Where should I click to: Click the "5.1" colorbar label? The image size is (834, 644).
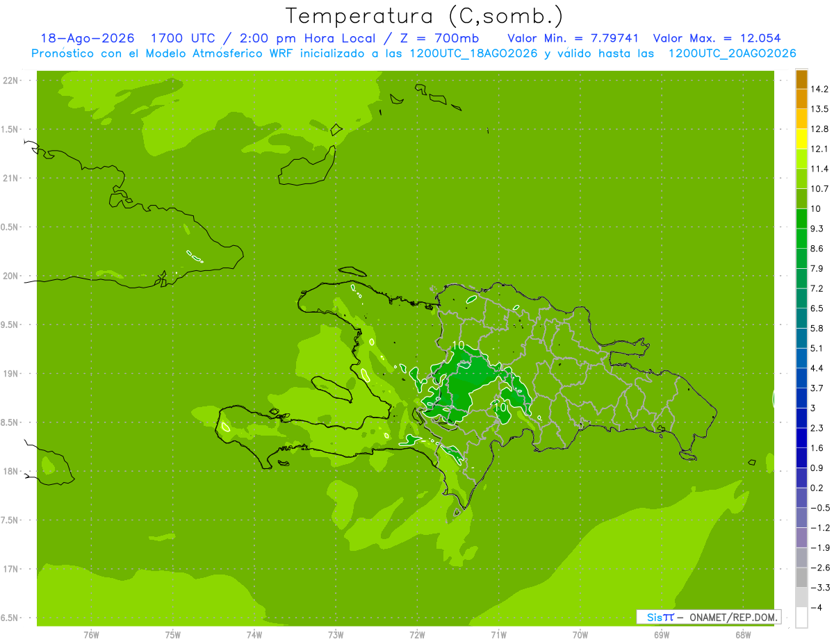[x=817, y=348]
